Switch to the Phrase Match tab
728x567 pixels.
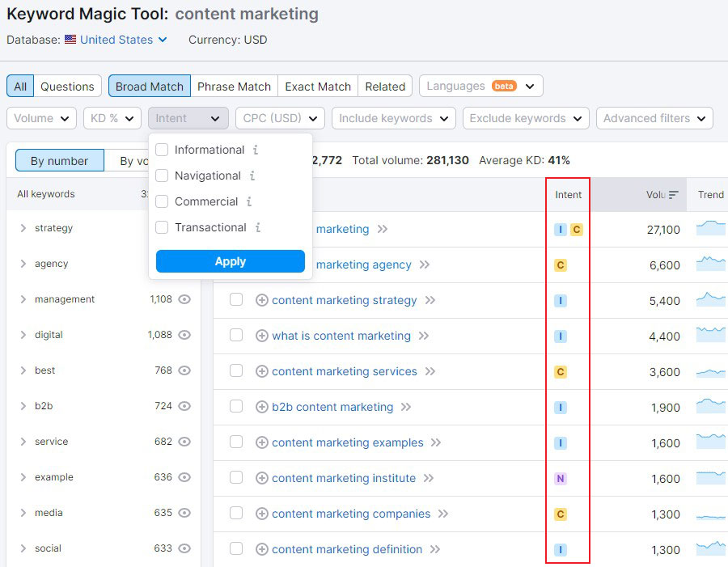click(234, 87)
